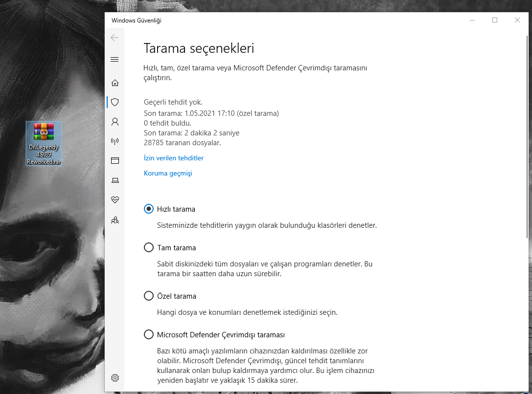
Task: Close the Windows Güvenliği window
Action: click(x=517, y=21)
